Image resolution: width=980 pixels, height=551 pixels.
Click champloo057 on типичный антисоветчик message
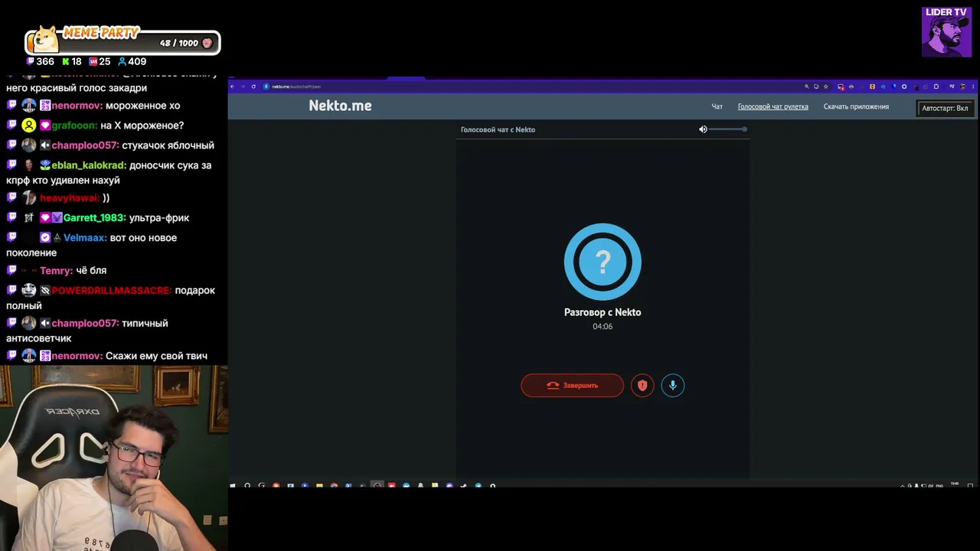click(85, 324)
